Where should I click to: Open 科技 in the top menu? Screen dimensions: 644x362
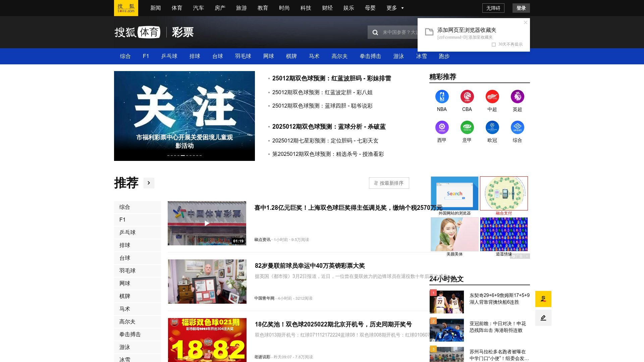[306, 8]
